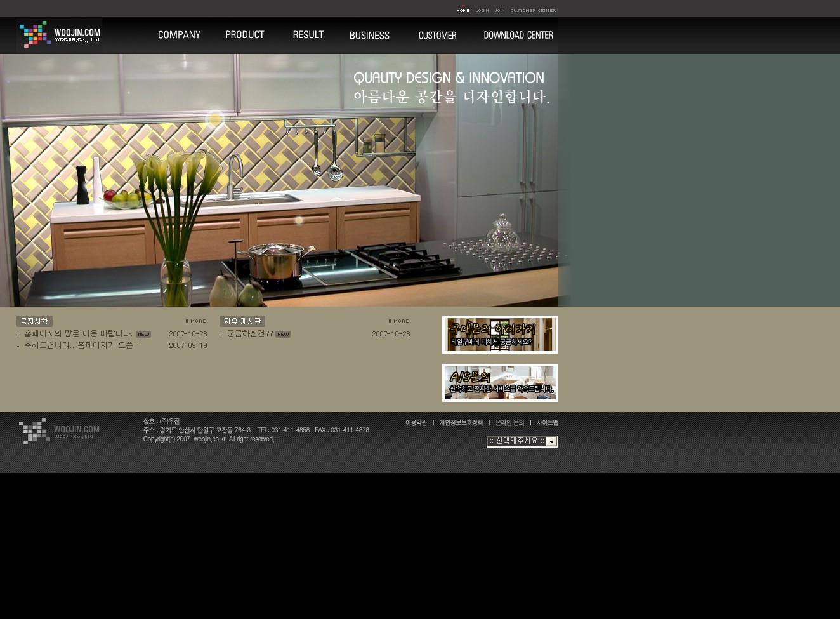Open the 자유 게시판 board heading

(242, 321)
